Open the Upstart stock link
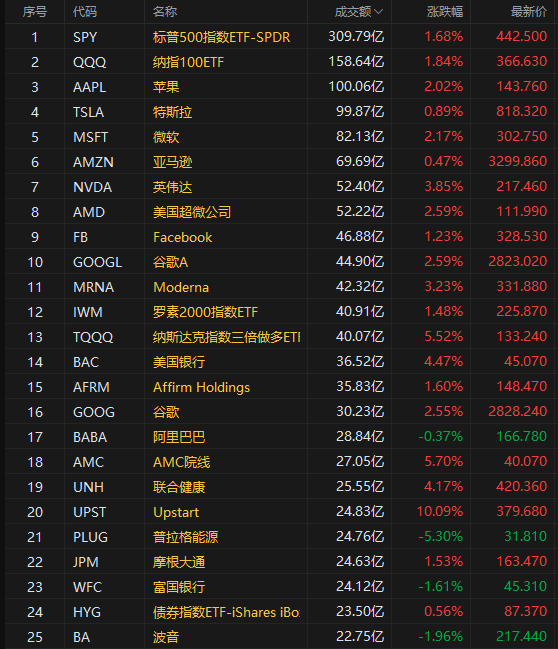558x649 pixels. [176, 512]
